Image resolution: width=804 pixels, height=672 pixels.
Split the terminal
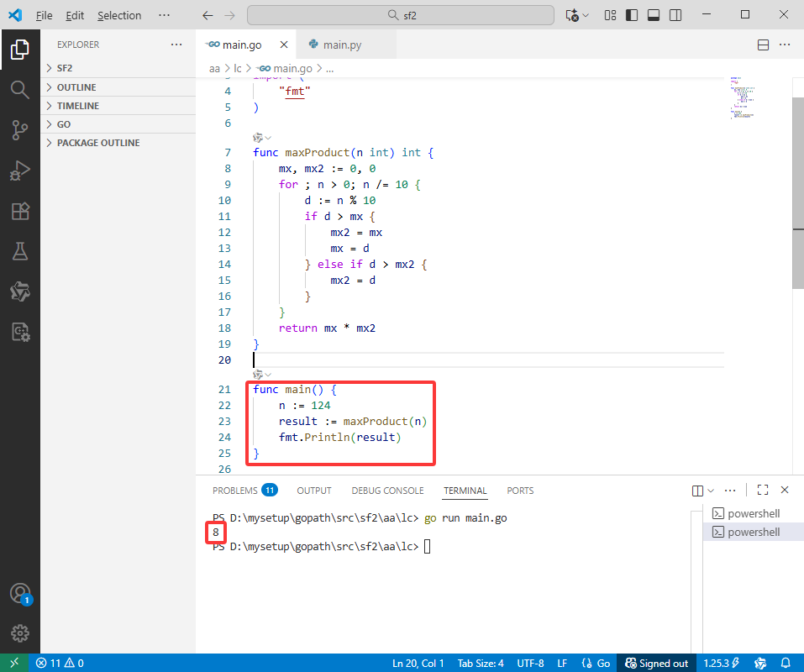[697, 491]
